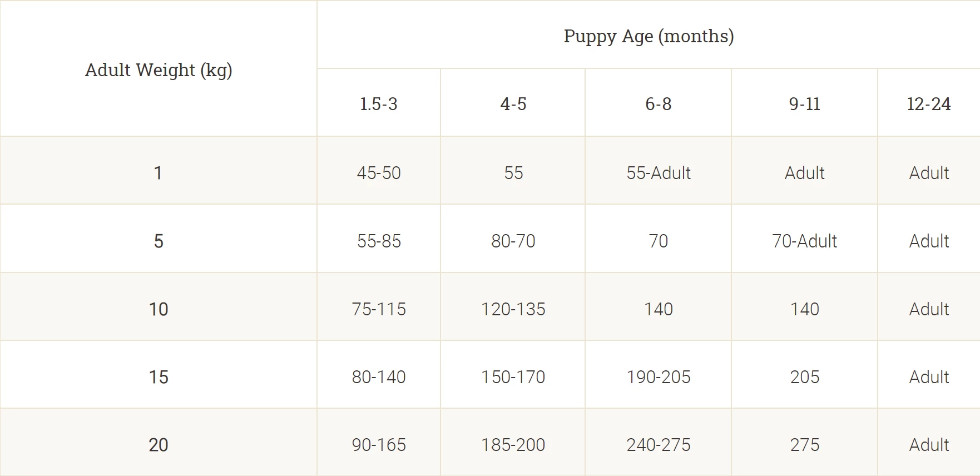This screenshot has width=980, height=476.
Task: Select the "75-115" cell
Action: (x=379, y=309)
